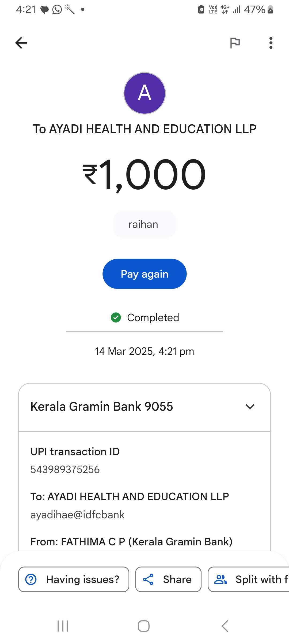Open the three-dot overflow menu
The height and width of the screenshot is (644, 289).
click(271, 43)
